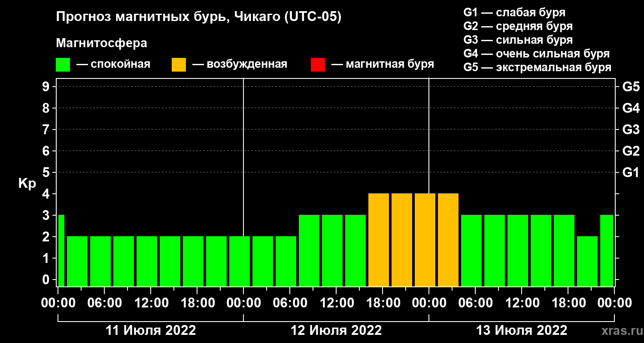This screenshot has height=343, width=644.
Task: Click the '06:00' time label above 13 Июля
Action: click(x=475, y=303)
